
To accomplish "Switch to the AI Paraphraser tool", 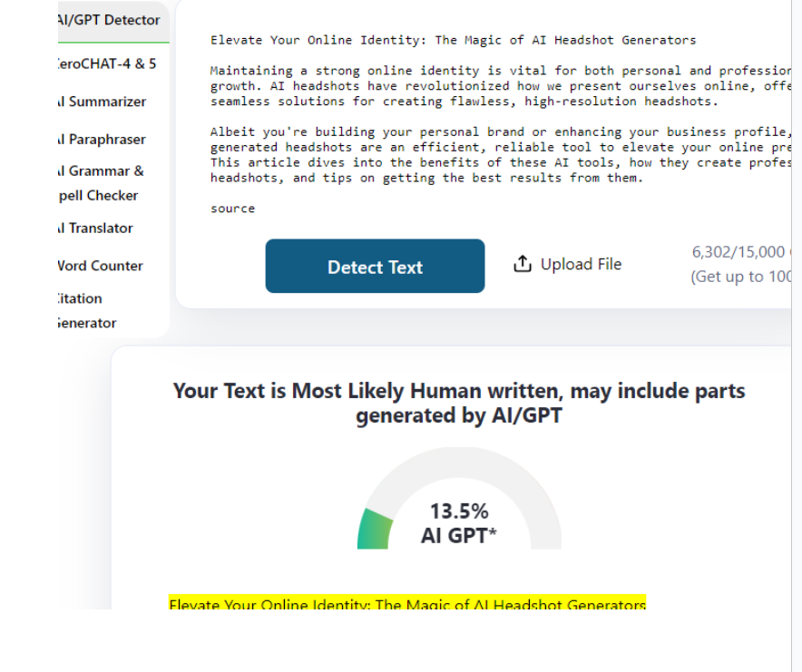I will pyautogui.click(x=102, y=140).
